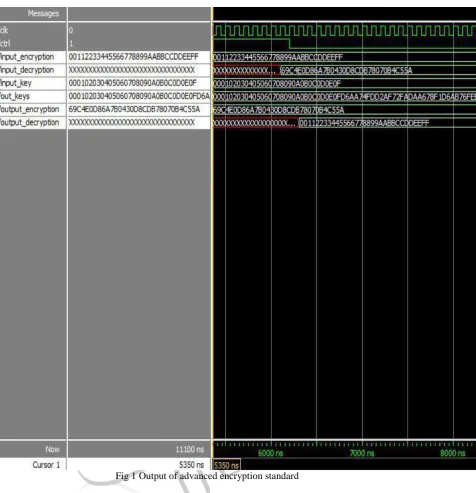Click the Messages column header

[43, 14]
